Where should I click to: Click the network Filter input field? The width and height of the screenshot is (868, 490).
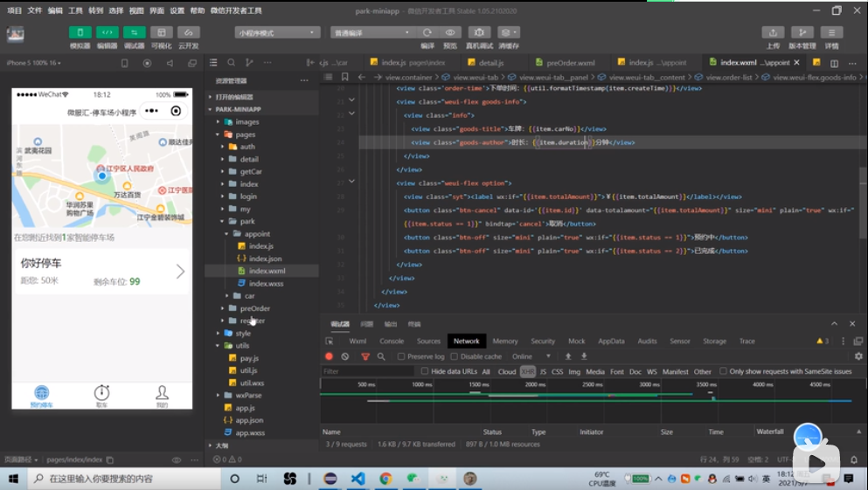click(368, 371)
